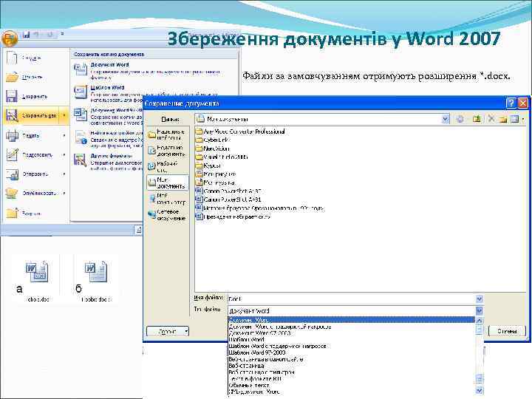Click the help question-mark button in save dialog

coord(511,103)
